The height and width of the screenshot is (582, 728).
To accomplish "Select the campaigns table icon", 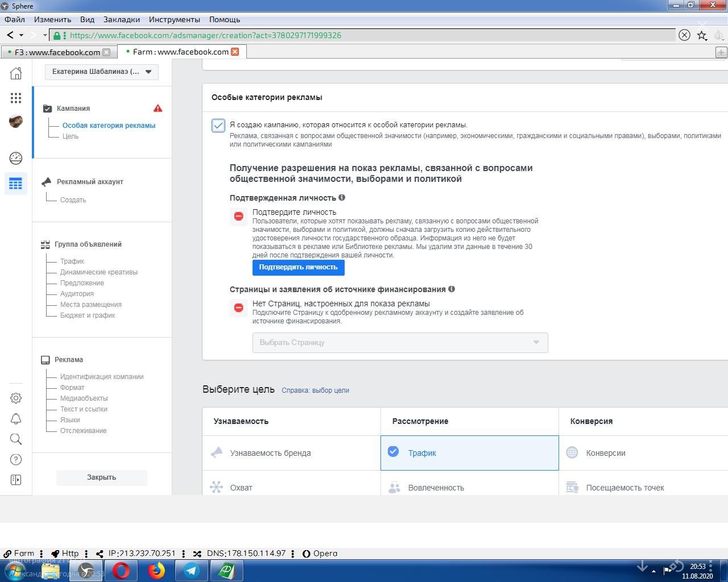I will (16, 184).
